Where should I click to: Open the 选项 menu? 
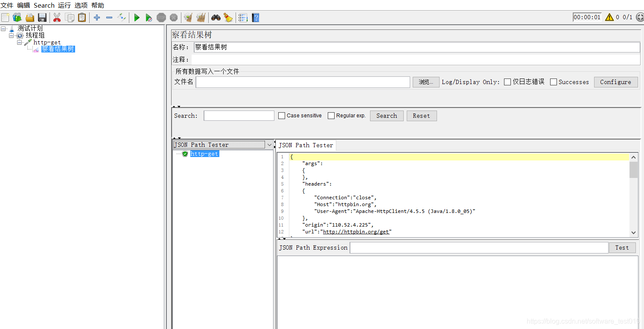81,5
